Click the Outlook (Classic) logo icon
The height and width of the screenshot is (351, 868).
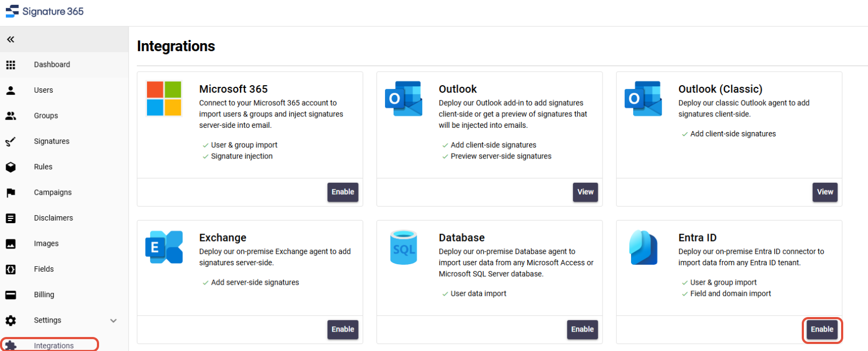pos(643,99)
